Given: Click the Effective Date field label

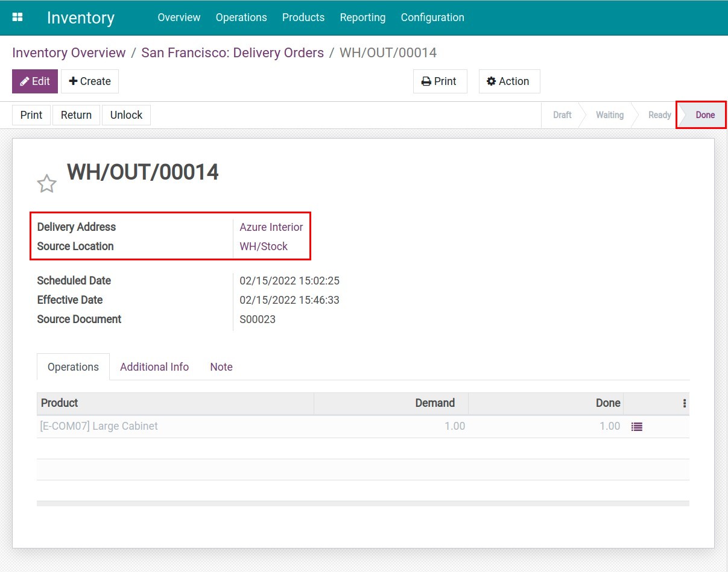Looking at the screenshot, I should [70, 300].
